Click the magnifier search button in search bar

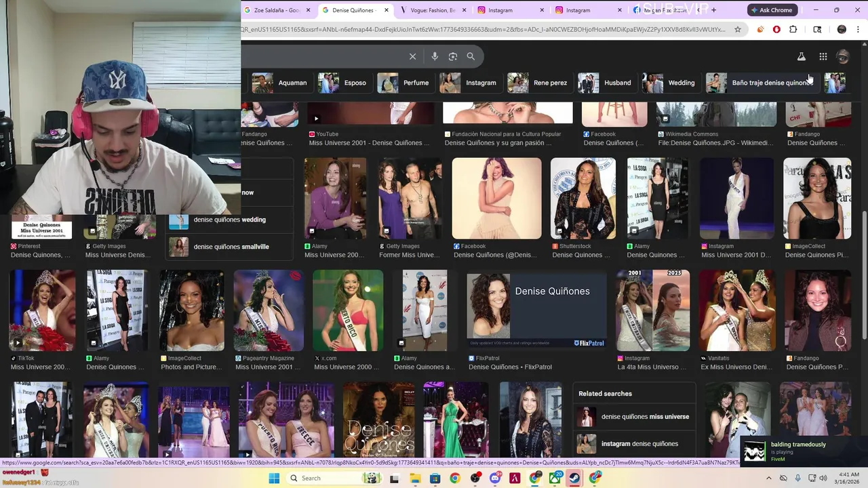(471, 56)
